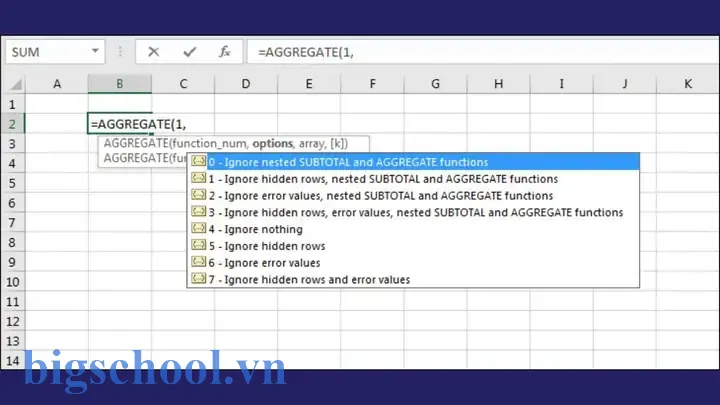
Task: Click AGGREGATE function name in tooltip
Action: point(136,143)
